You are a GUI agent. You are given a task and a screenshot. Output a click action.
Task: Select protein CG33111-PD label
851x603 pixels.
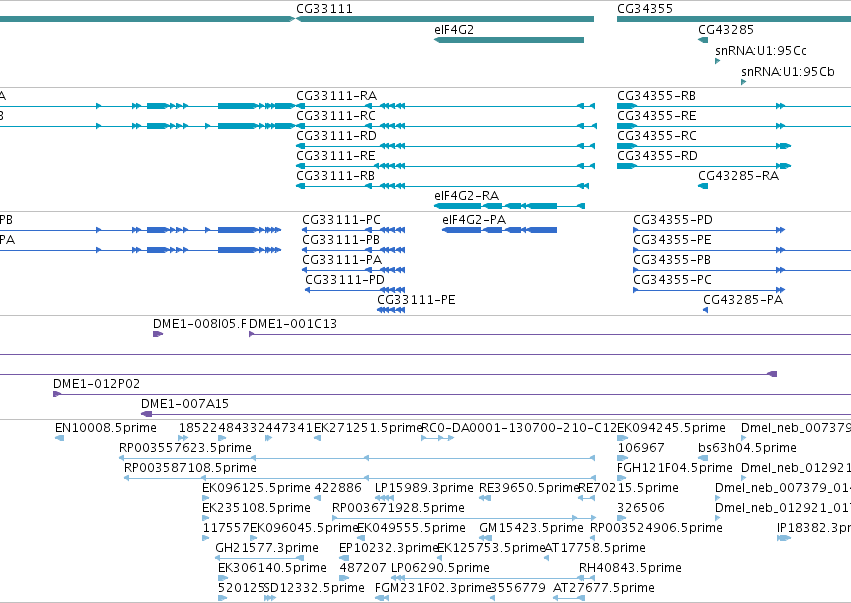pyautogui.click(x=345, y=280)
